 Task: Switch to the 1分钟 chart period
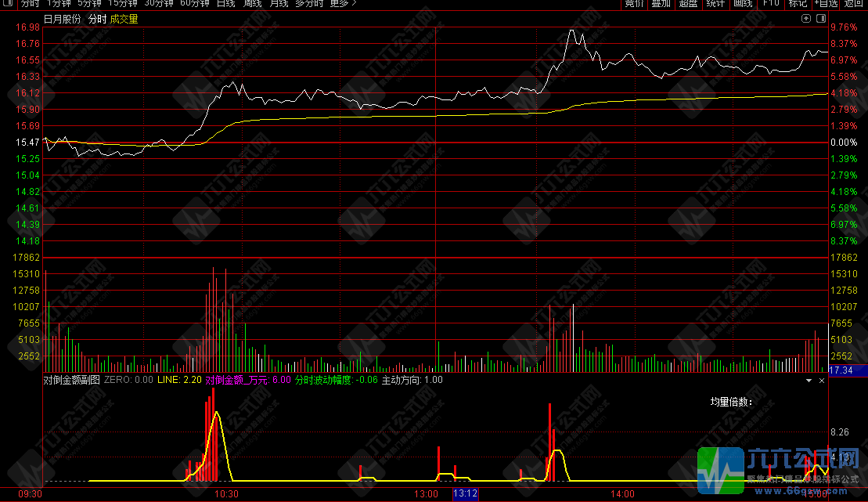click(59, 4)
